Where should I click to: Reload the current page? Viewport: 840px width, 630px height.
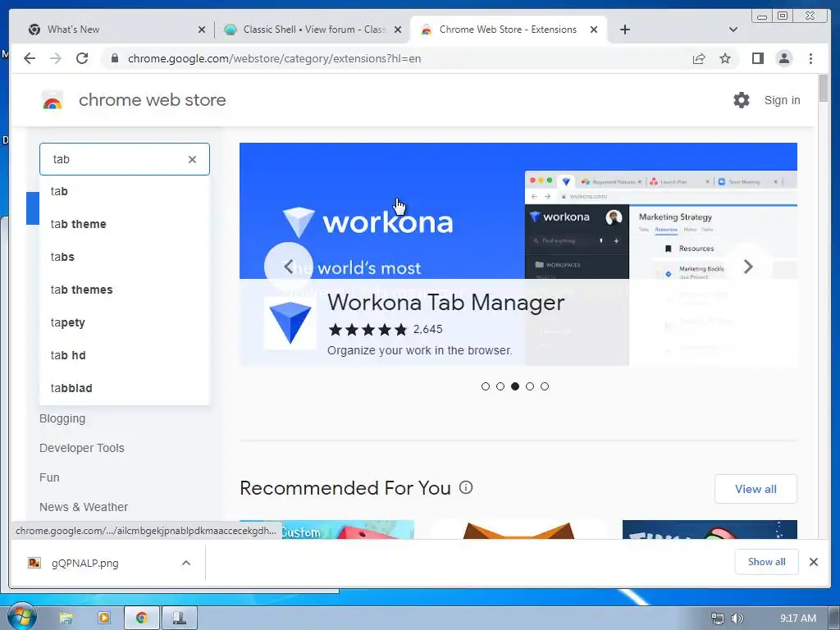pos(82,58)
